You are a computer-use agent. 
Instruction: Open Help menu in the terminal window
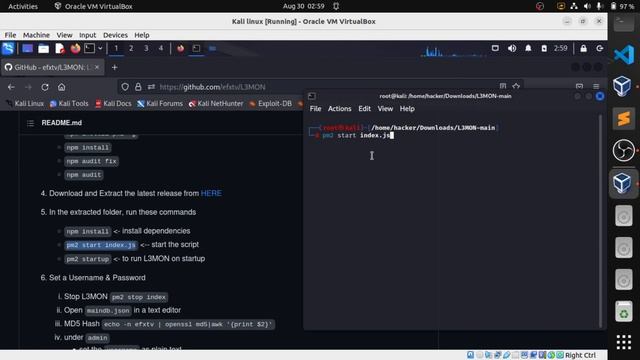coord(407,109)
